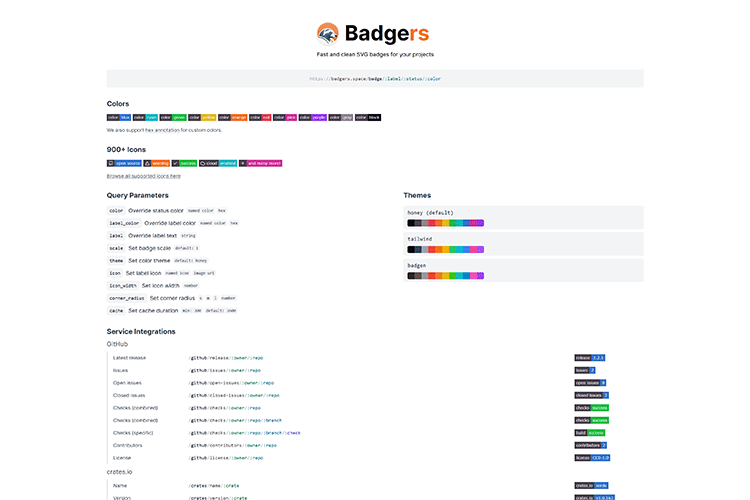Click the badgen theme palette
This screenshot has height=500, width=750.
click(446, 275)
